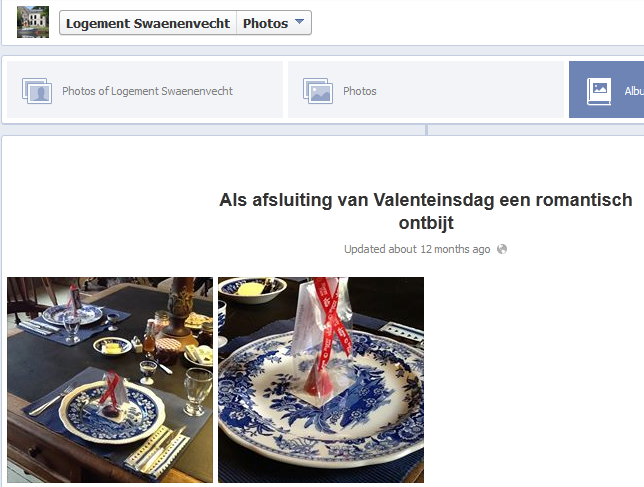This screenshot has width=644, height=487.
Task: Click the small divider notch below tabs
Action: (x=426, y=130)
